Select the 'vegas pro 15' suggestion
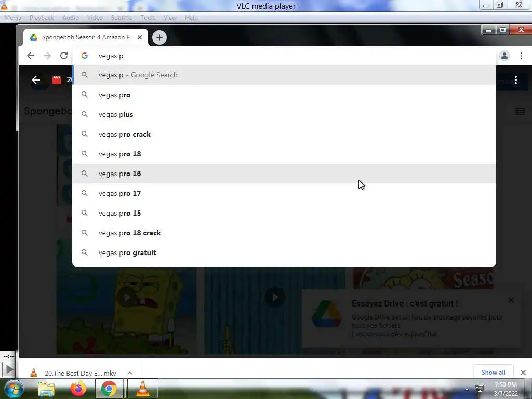 click(x=284, y=213)
